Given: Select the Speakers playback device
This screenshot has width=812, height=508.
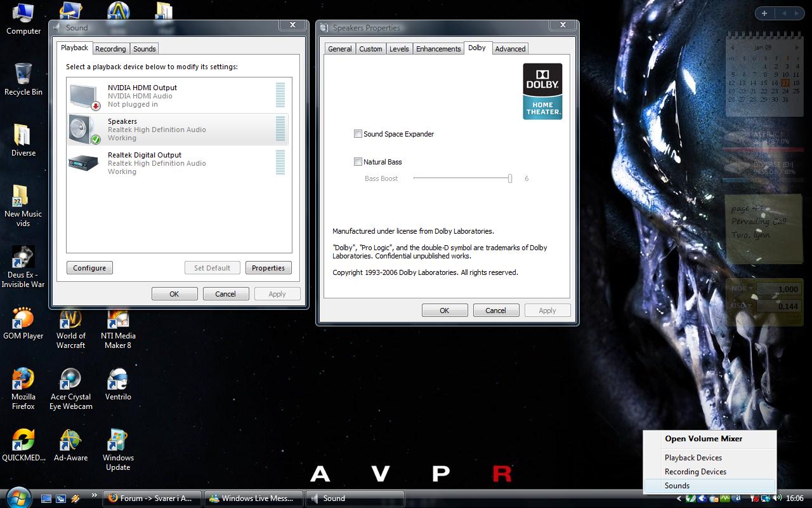Looking at the screenshot, I should (x=178, y=130).
